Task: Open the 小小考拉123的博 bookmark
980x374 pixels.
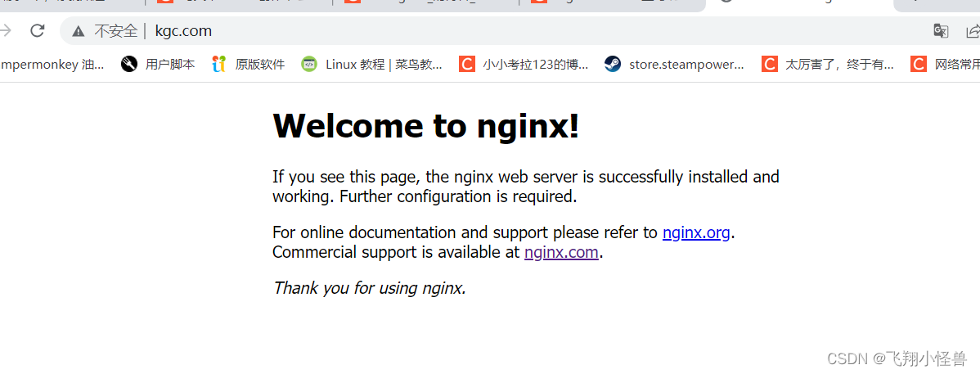Action: [524, 64]
